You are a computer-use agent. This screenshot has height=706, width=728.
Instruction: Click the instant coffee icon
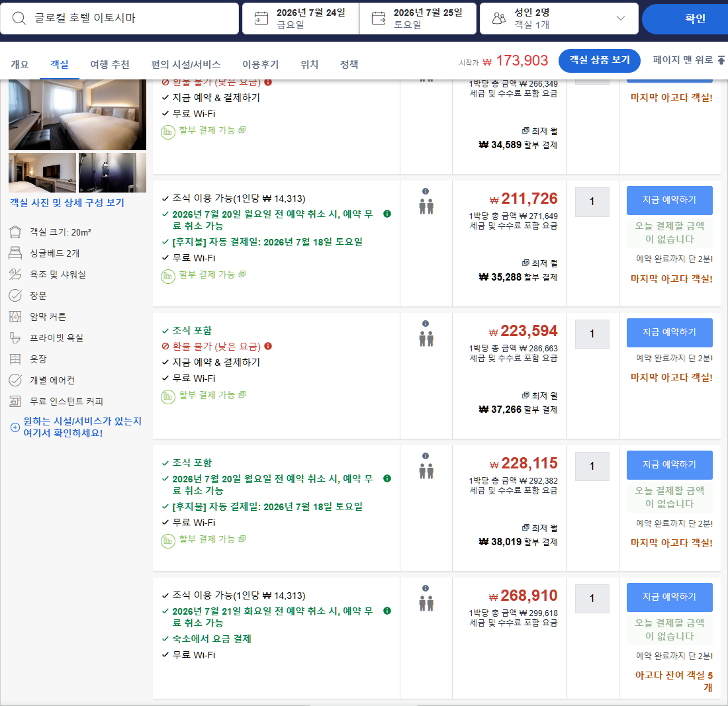15,401
